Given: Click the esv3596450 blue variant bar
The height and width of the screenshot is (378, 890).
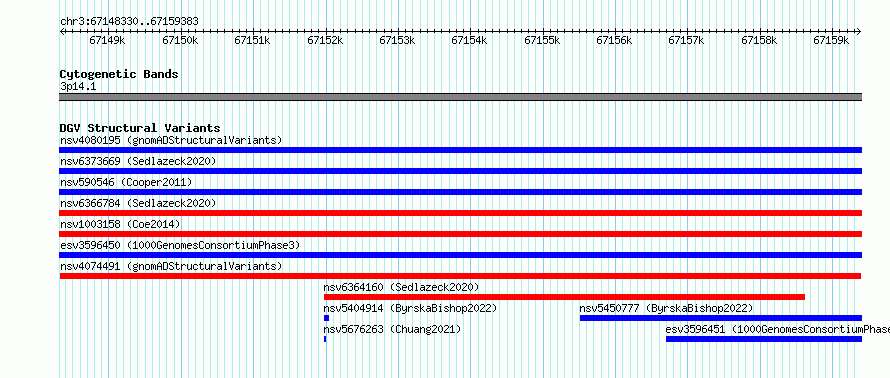Looking at the screenshot, I should tap(460, 255).
